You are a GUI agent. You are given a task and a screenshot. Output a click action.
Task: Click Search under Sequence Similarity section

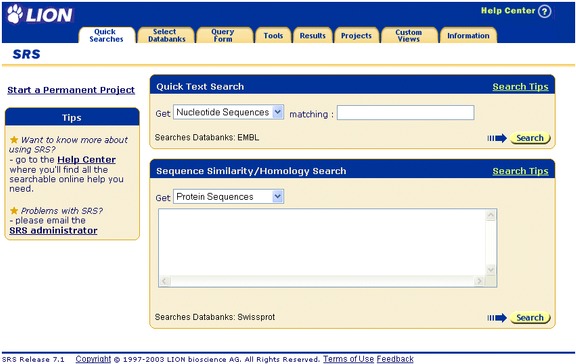530,318
